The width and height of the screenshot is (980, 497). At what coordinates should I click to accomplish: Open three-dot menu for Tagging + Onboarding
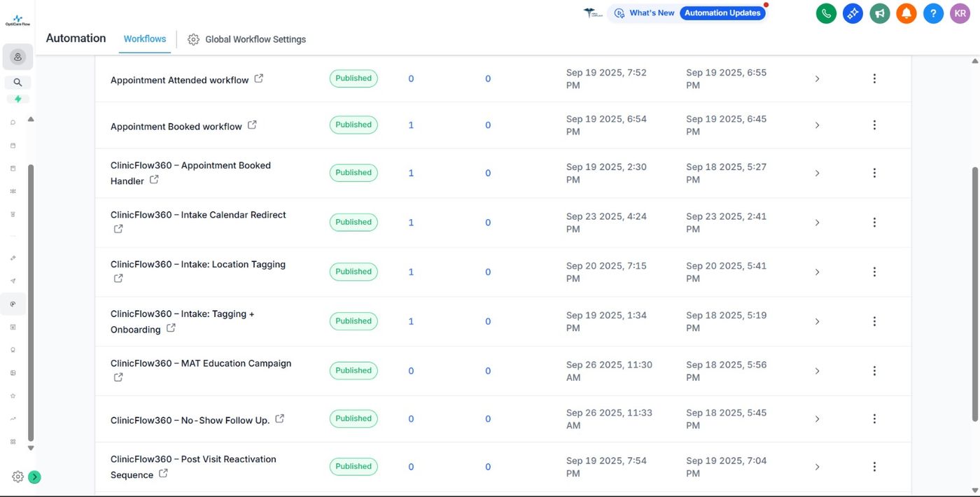pos(874,321)
